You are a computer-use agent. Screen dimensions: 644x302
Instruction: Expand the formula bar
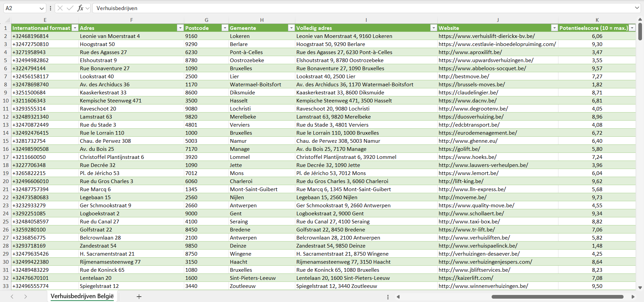pos(637,8)
